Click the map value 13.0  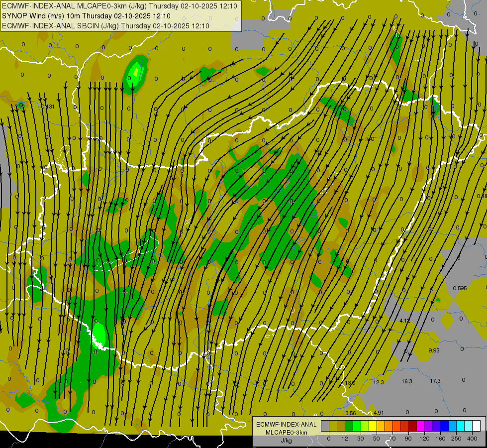pos(350,383)
